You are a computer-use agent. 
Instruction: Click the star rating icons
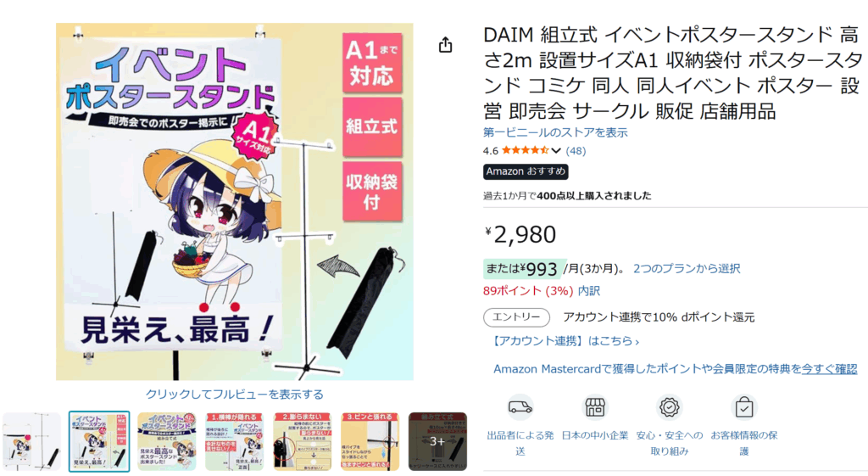click(x=526, y=150)
